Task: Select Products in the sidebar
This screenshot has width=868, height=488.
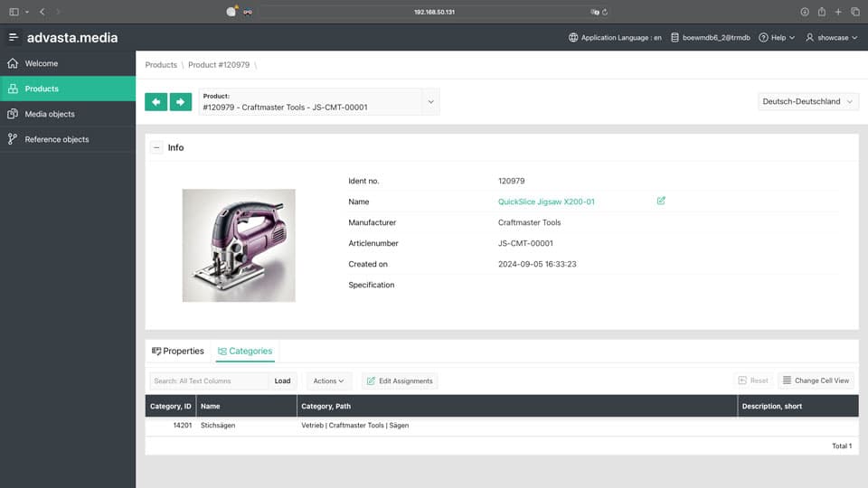Action: point(68,89)
